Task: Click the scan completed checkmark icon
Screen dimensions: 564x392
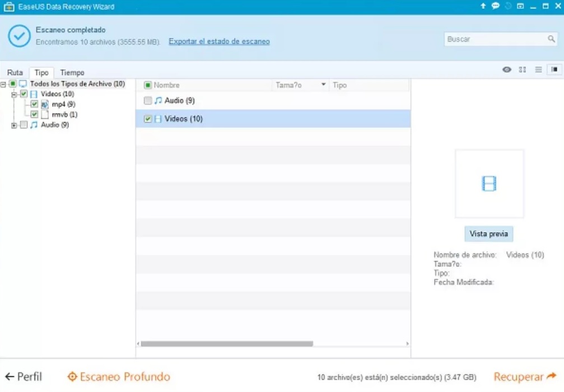Action: [x=19, y=36]
